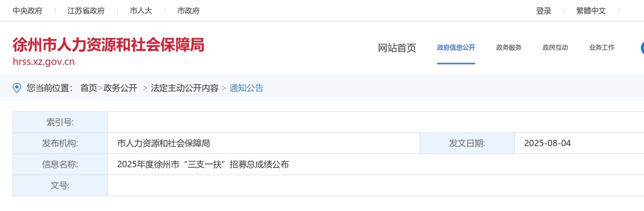Click the 2025年度徐州市“三支一扶”招募总成绩公布 title text
This screenshot has height=211, width=644.
[x=203, y=165]
